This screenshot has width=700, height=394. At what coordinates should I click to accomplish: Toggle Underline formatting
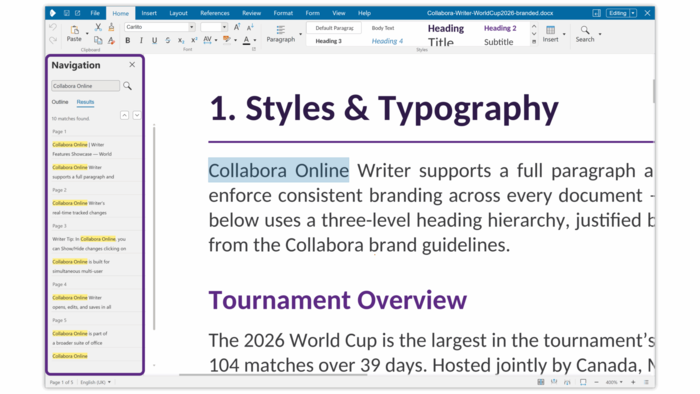pos(154,41)
